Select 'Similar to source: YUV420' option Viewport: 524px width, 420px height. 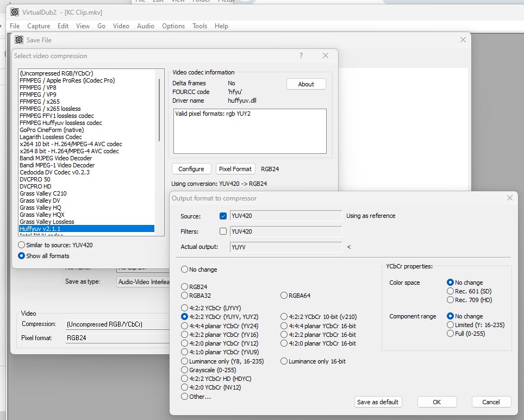pos(22,245)
